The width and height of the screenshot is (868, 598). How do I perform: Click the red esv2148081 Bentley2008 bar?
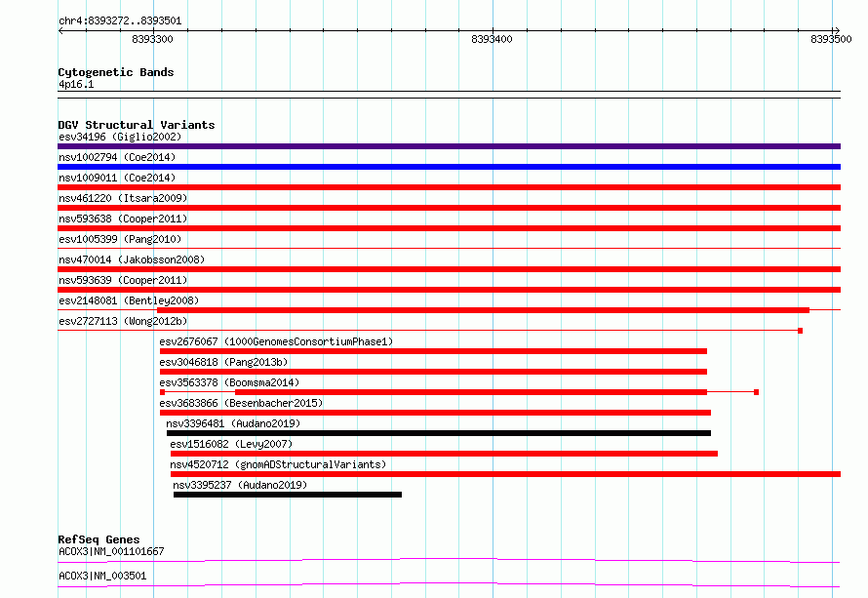point(484,310)
